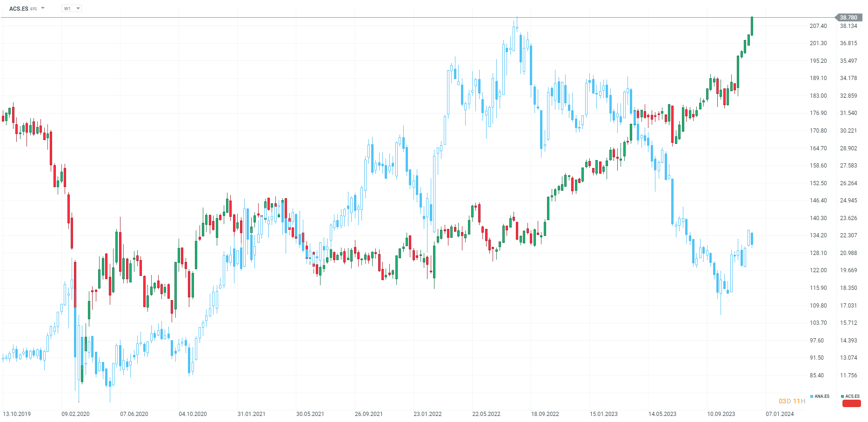868x422 pixels.
Task: Click the 07.01.2024 date axis label
Action: [780, 414]
